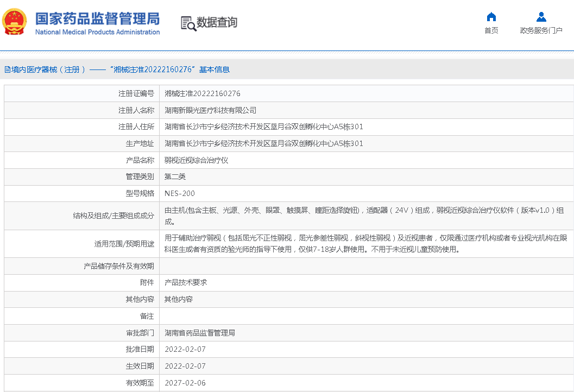Open the 政务服务门户 person icon
The image size is (574, 392).
541,17
